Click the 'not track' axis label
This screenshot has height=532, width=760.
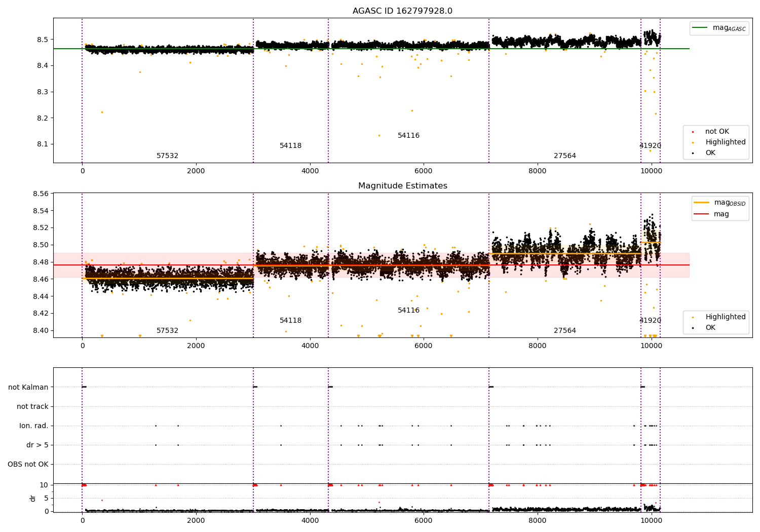[32, 407]
